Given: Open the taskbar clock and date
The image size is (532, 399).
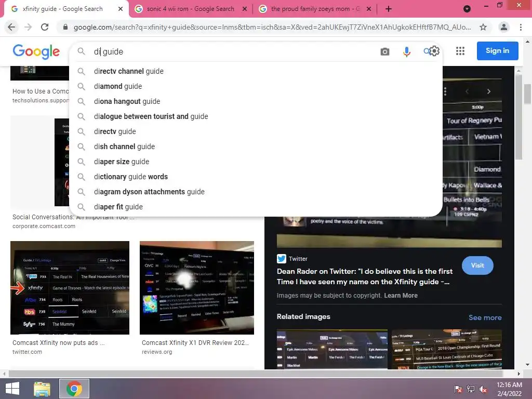Looking at the screenshot, I should point(509,389).
